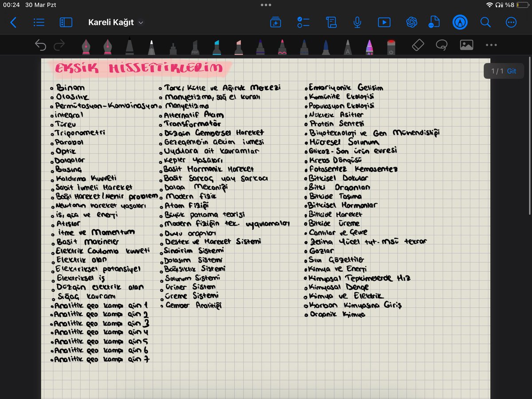Tap the 00:24 clock in status bar
The height and width of the screenshot is (399, 532).
pyautogui.click(x=11, y=5)
